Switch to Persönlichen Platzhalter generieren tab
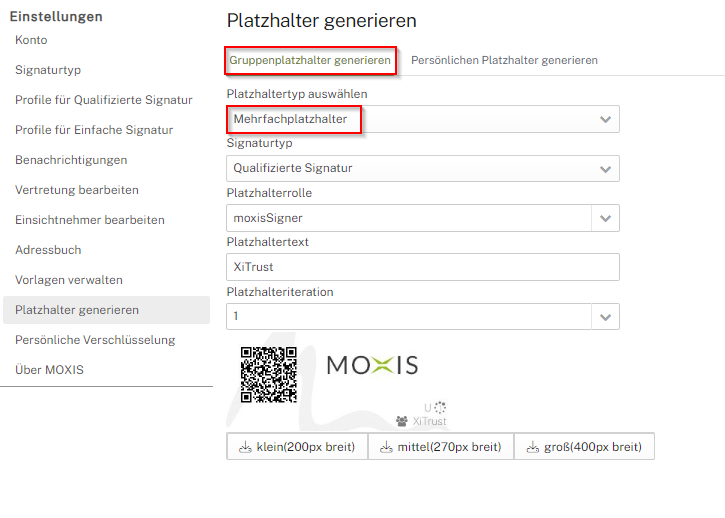Image resolution: width=725 pixels, height=518 pixels. coord(504,60)
